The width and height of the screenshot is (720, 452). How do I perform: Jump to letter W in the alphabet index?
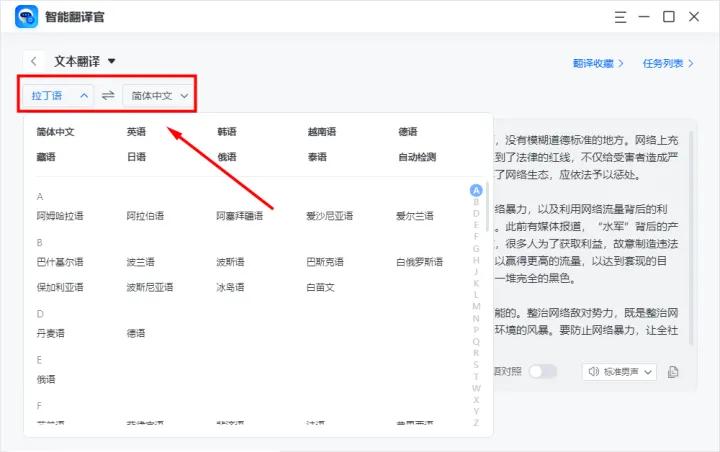click(476, 388)
